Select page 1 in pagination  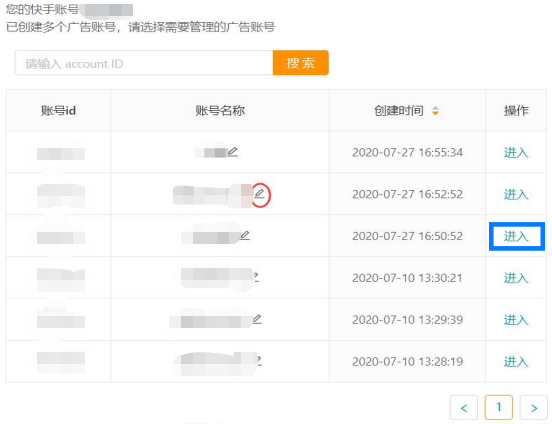(x=498, y=408)
